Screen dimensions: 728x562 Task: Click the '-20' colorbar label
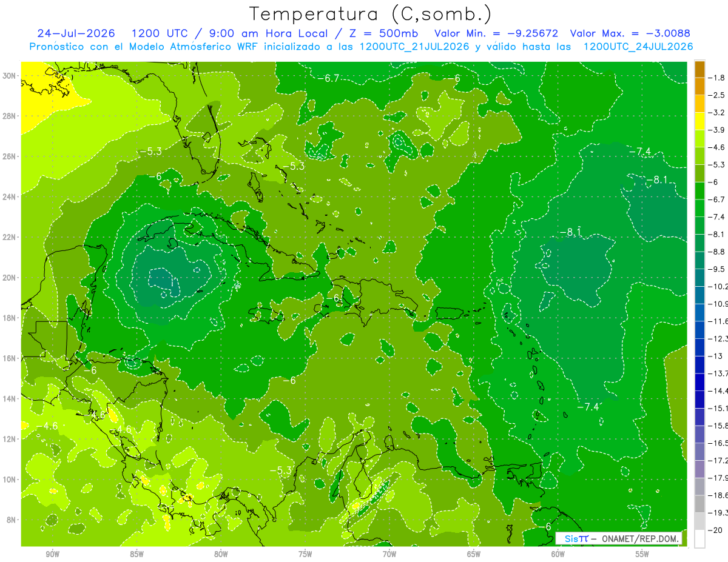[x=715, y=530]
